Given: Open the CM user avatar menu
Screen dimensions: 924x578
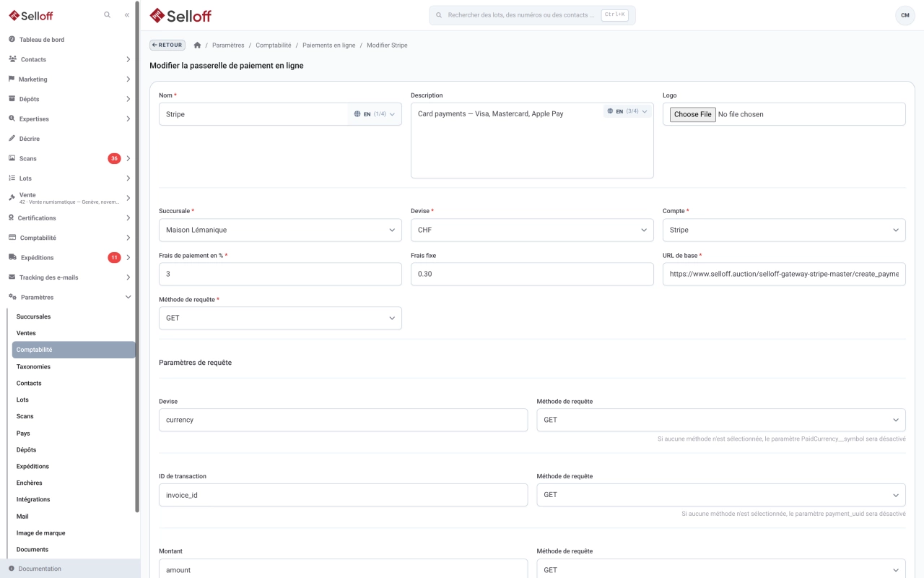Looking at the screenshot, I should pos(905,15).
